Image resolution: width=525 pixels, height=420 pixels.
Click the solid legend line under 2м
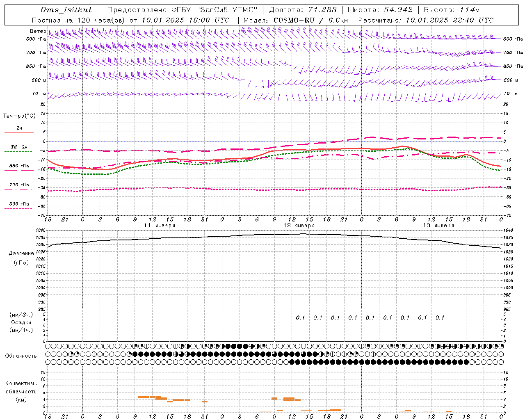pos(19,132)
